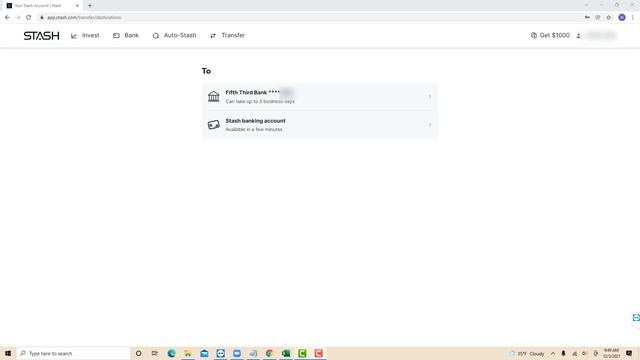This screenshot has width=640, height=360.
Task: Click the STASH logo
Action: click(x=41, y=36)
